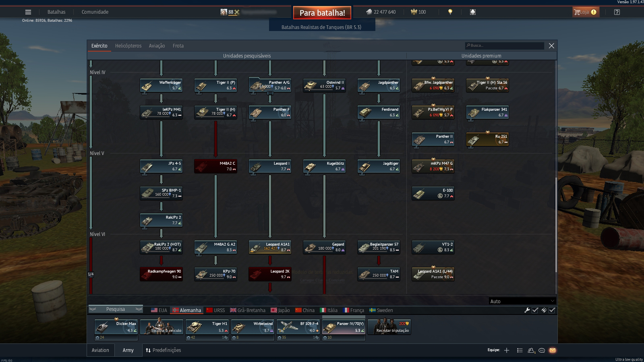Add a squad member with plus icon

click(507, 350)
